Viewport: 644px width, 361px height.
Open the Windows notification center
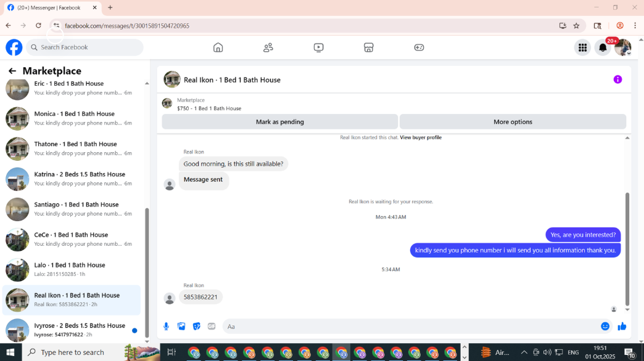[x=630, y=352]
